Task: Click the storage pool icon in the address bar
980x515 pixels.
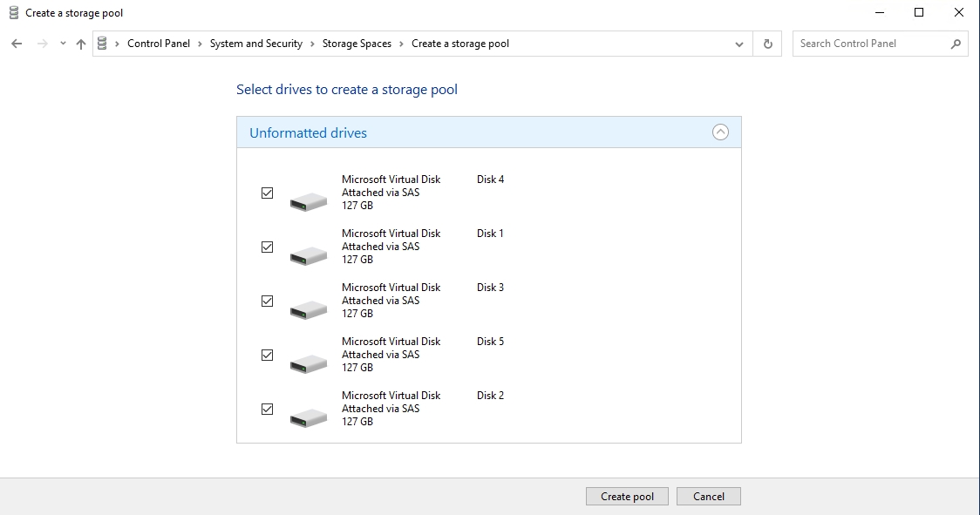Action: [x=102, y=43]
